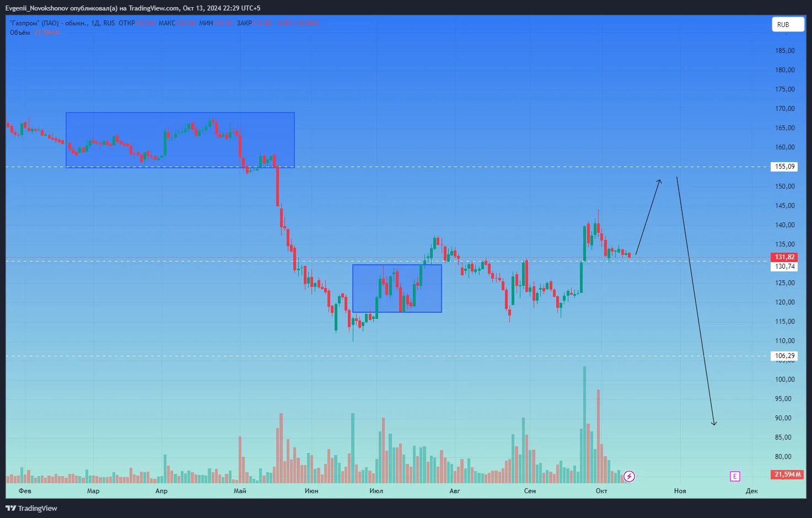812x518 pixels.
Task: Click the 155,09 price level label
Action: coord(784,167)
